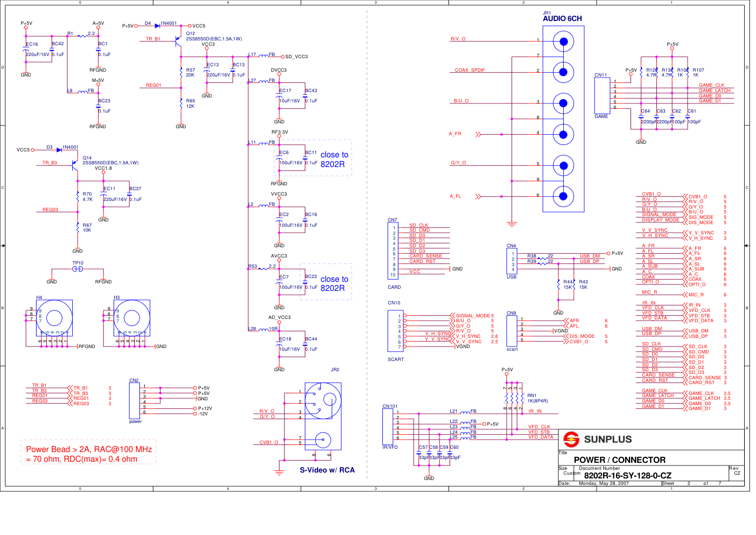
Task: Click the 'DISPLAY_MODE' signal label
Action: [660, 220]
